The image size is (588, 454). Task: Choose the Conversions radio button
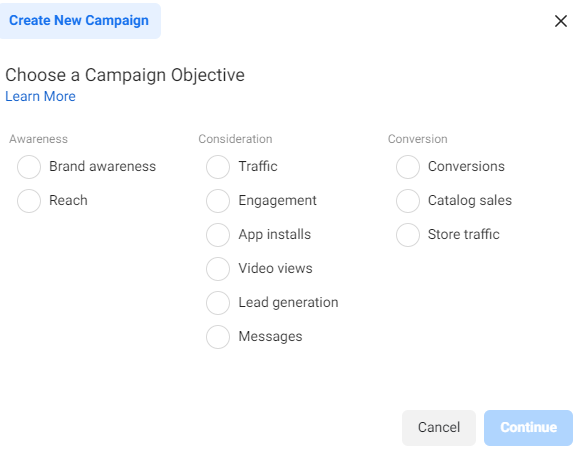point(408,167)
